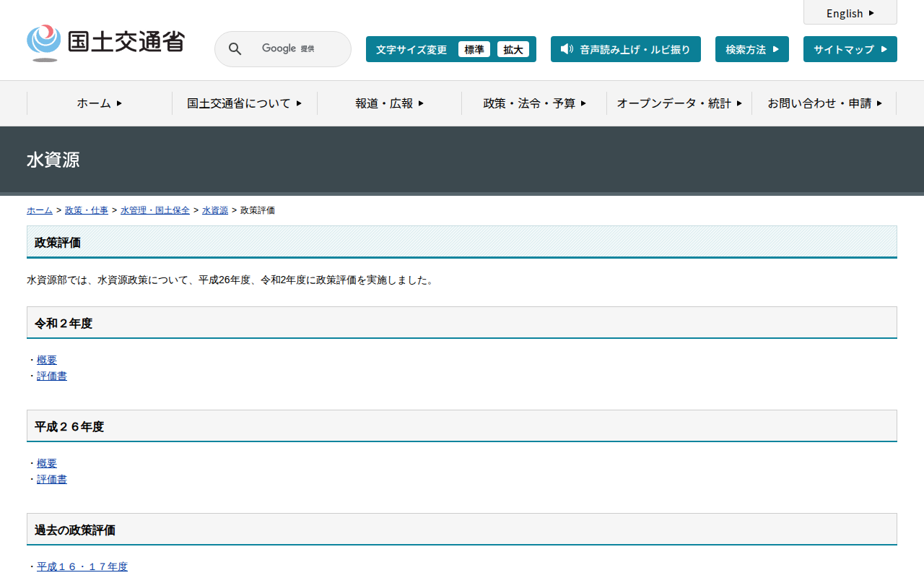Open the 検索方法 page
The height and width of the screenshot is (578, 924).
(x=751, y=49)
